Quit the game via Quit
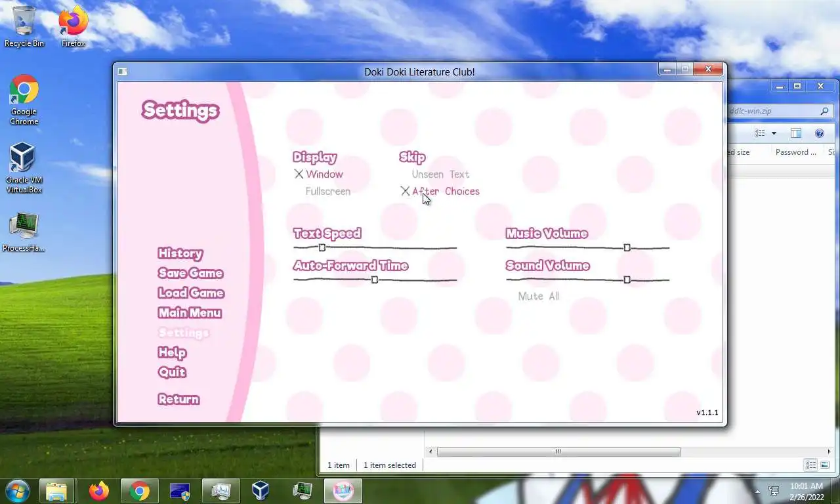The width and height of the screenshot is (840, 504). coord(172,372)
